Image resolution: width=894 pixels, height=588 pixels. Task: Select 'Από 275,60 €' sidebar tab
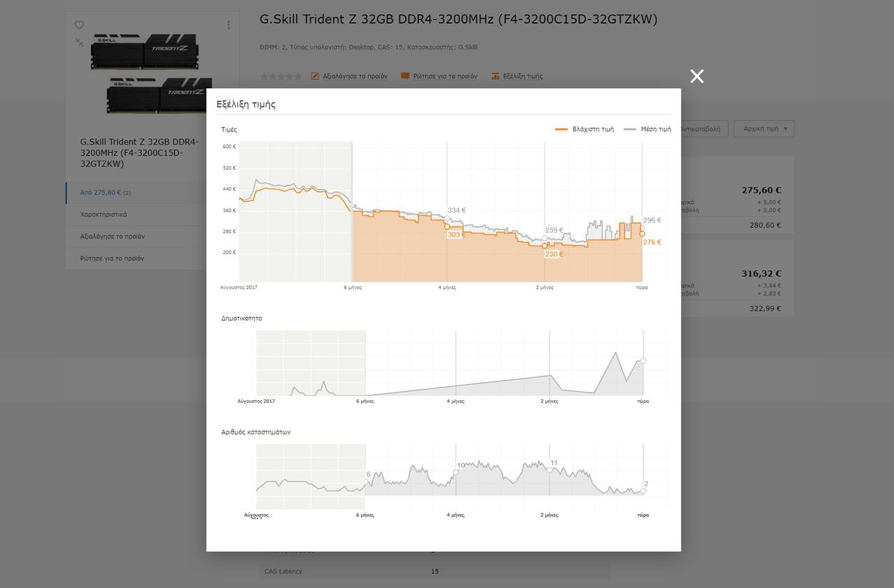152,193
